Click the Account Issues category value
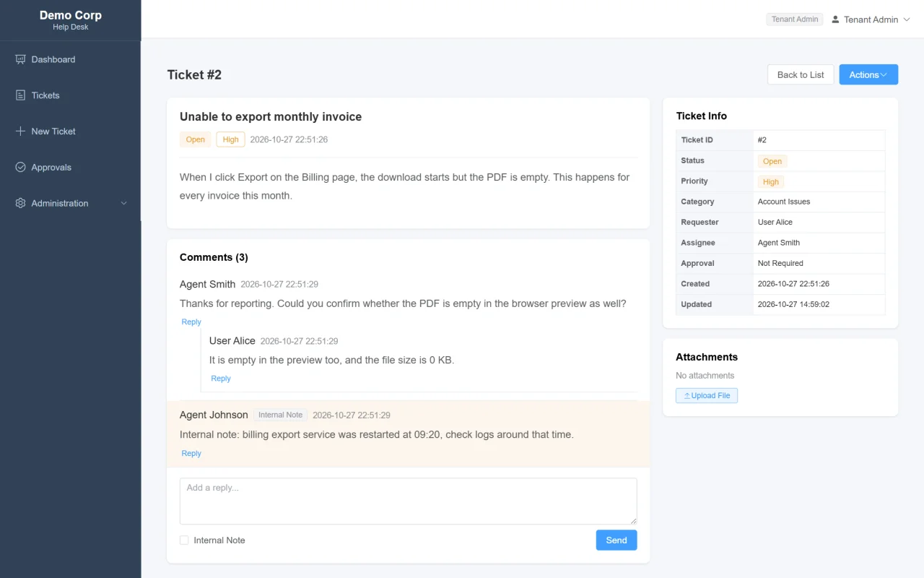 [x=784, y=202]
